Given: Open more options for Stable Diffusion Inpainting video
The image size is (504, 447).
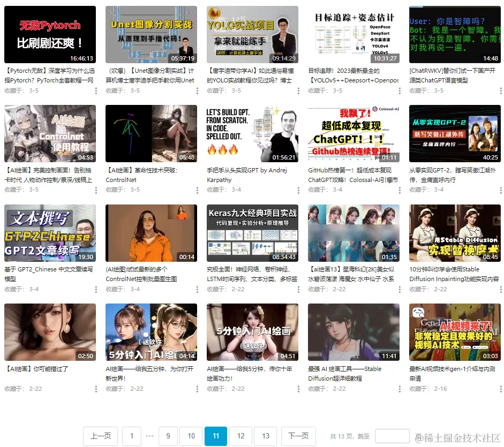Looking at the screenshot, I should coord(500,290).
